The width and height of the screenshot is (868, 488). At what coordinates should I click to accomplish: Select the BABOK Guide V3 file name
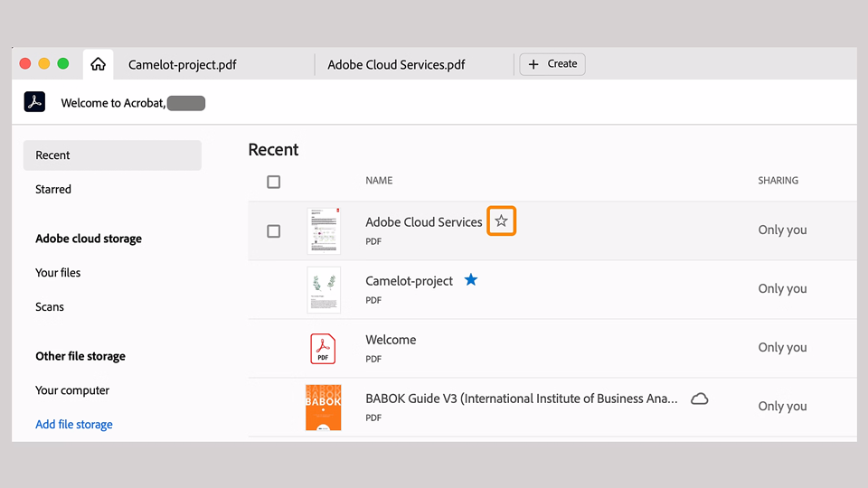[x=522, y=399]
